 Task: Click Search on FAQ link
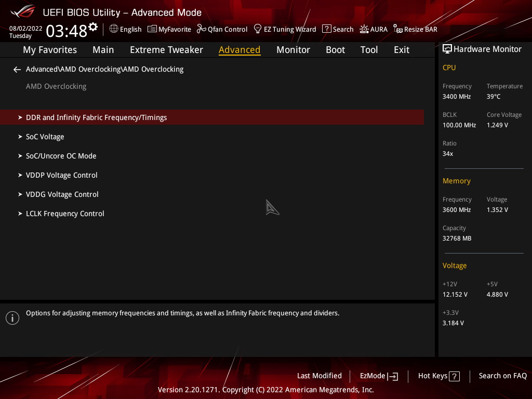coord(503,376)
